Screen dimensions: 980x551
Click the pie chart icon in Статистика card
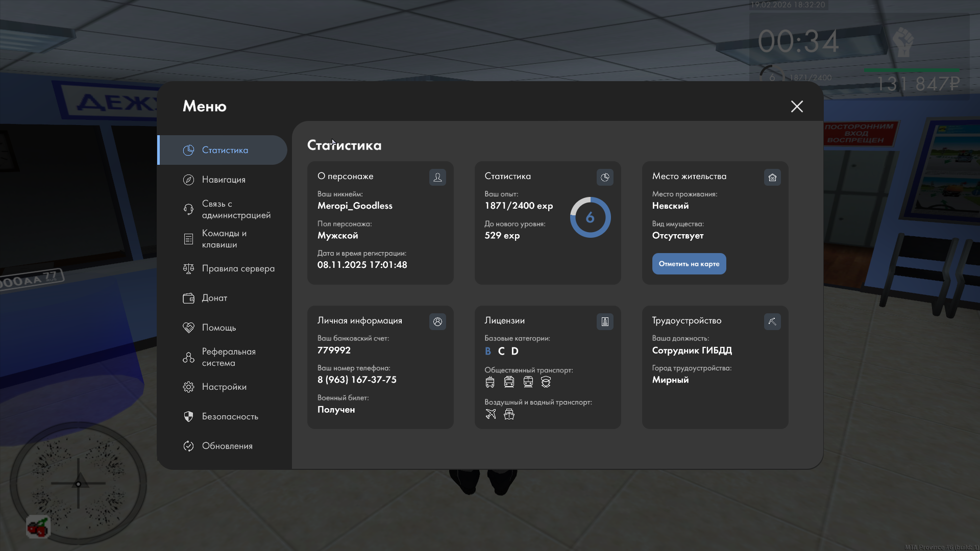605,177
